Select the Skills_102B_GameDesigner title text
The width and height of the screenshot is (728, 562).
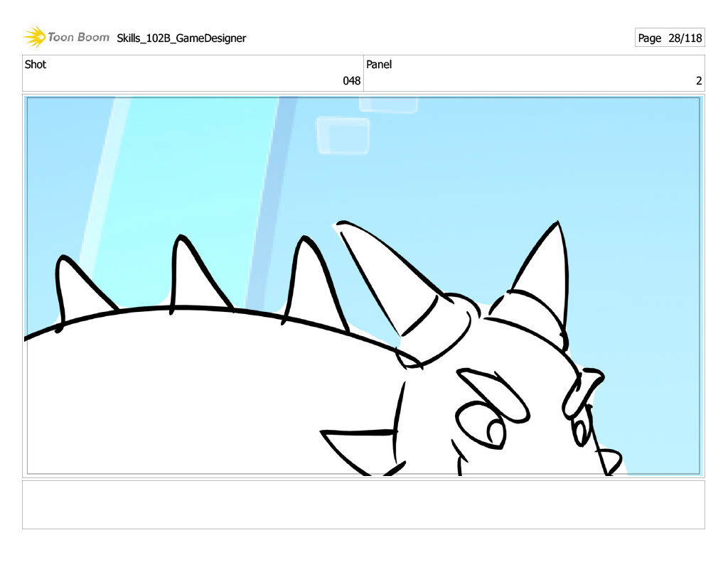(x=181, y=38)
